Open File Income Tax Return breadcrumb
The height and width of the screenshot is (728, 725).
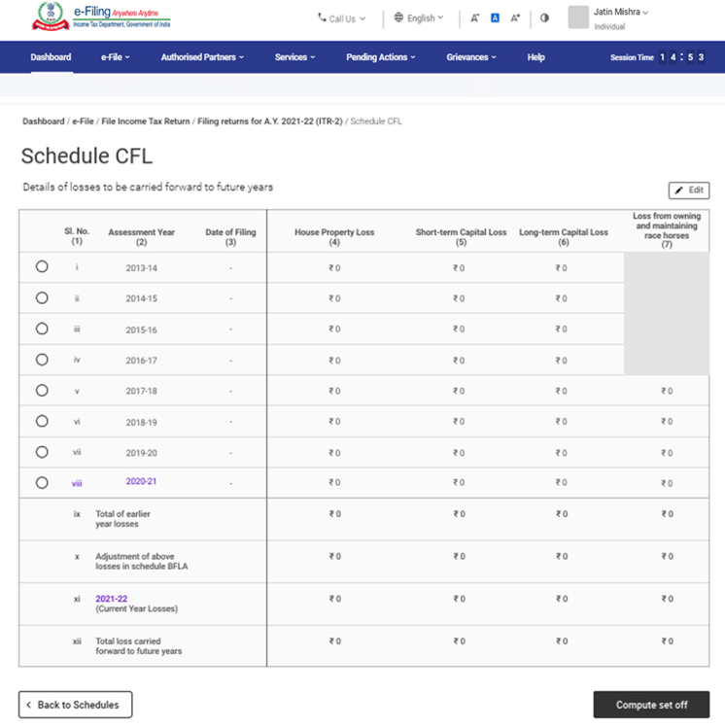click(145, 121)
